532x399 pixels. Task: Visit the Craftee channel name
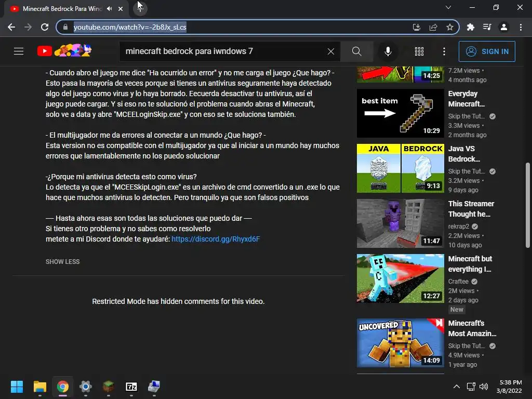pos(458,281)
